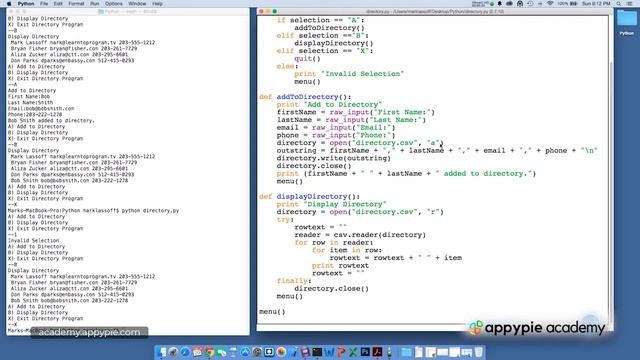Viewport: 640px width, 360px height.
Task: Click 'rowtext = rowtext + " " + item' line
Action: coord(396,258)
